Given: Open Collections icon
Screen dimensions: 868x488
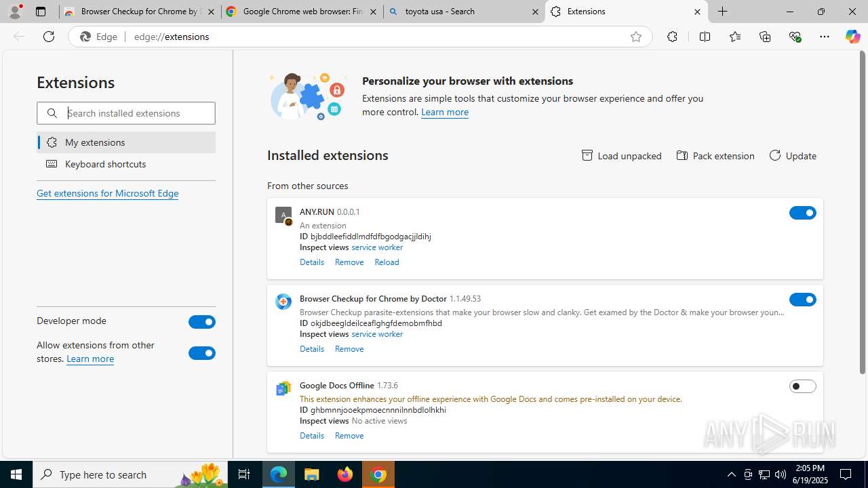Looking at the screenshot, I should [765, 37].
